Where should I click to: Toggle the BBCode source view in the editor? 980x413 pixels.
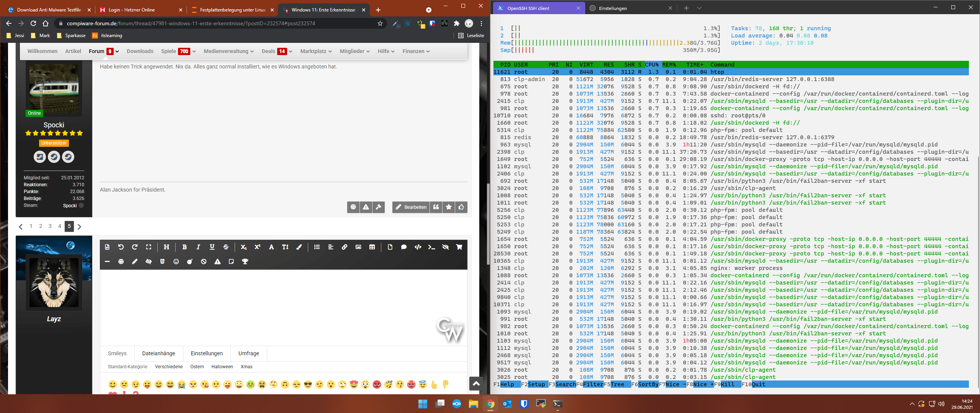[x=107, y=247]
